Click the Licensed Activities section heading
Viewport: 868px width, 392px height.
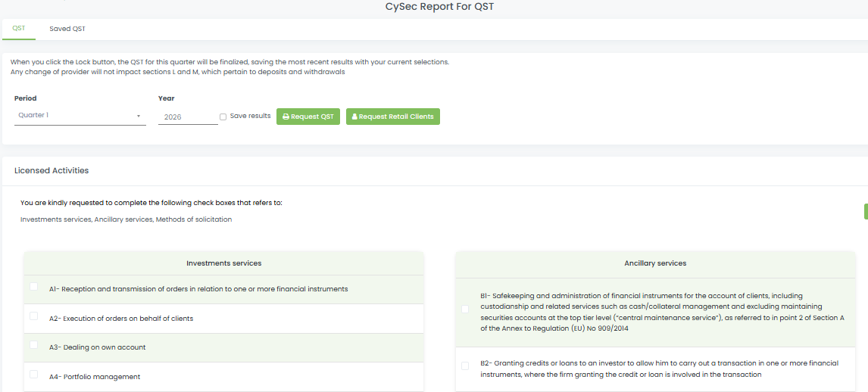point(52,171)
